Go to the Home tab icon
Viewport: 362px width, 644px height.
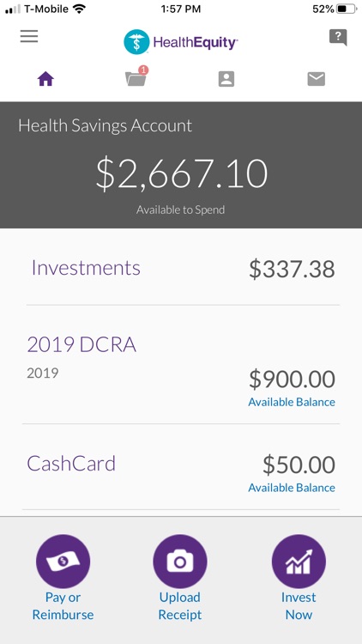[46, 79]
